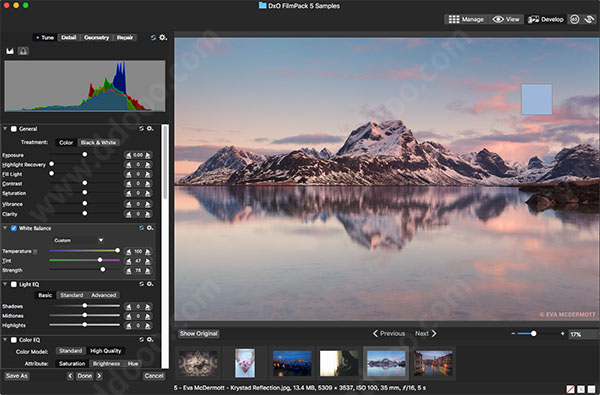Click the Tint slider handle
This screenshot has width=600, height=395.
click(100, 260)
